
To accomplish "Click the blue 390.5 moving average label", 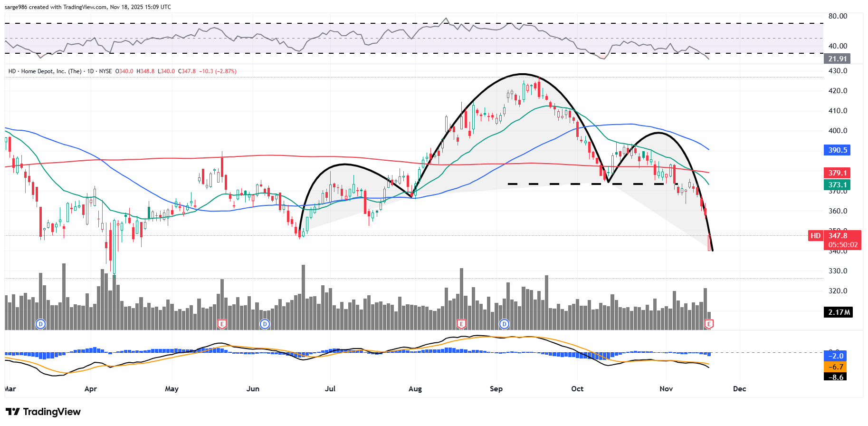I will 837,150.
